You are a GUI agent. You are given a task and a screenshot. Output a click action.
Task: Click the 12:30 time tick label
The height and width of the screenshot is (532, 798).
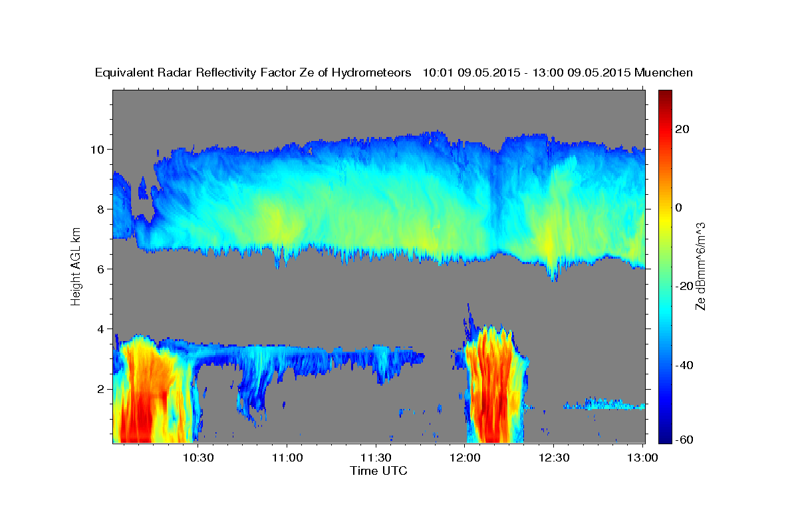coord(554,458)
